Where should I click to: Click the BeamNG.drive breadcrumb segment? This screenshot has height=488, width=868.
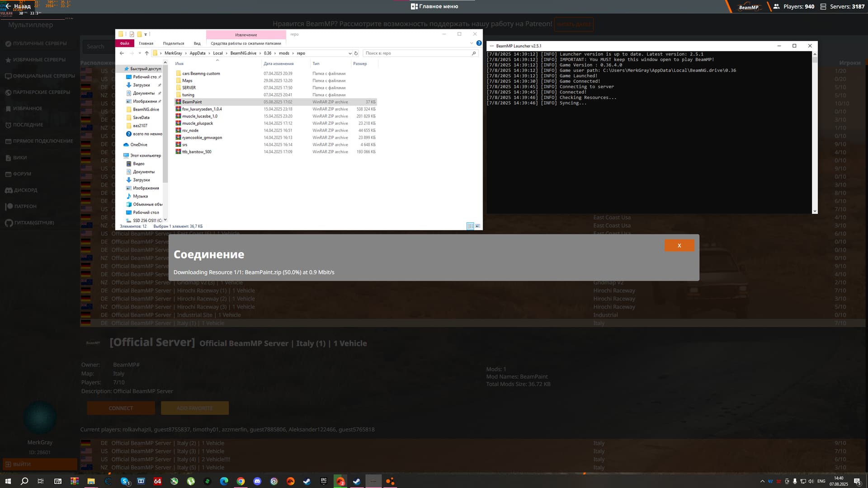[243, 53]
